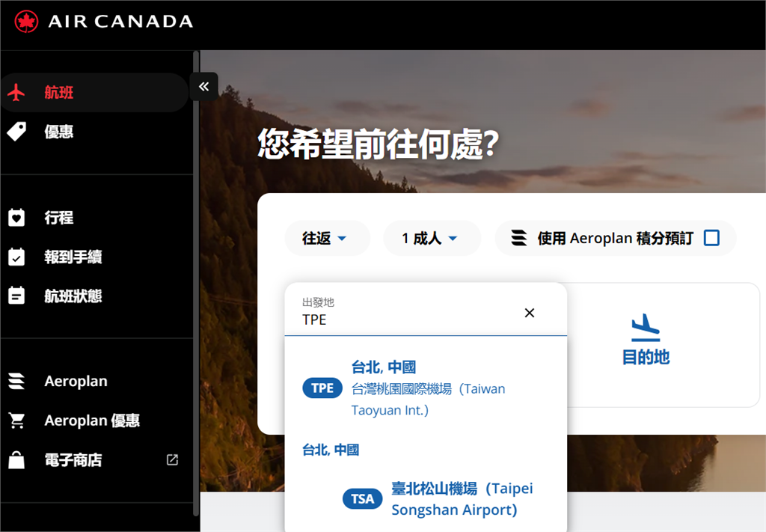Screen dimensions: 766x532
Task: Click the shopping cart icon beside Aeroplan 優惠
Action: pos(16,421)
